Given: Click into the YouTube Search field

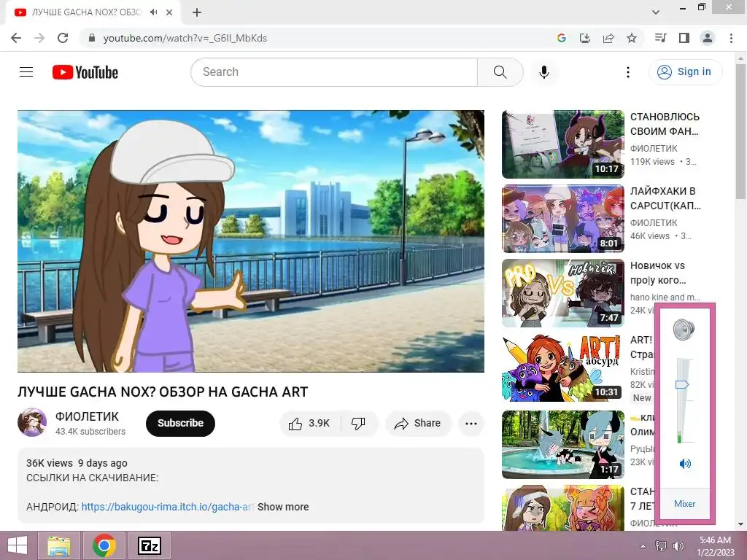Looking at the screenshot, I should pyautogui.click(x=334, y=72).
